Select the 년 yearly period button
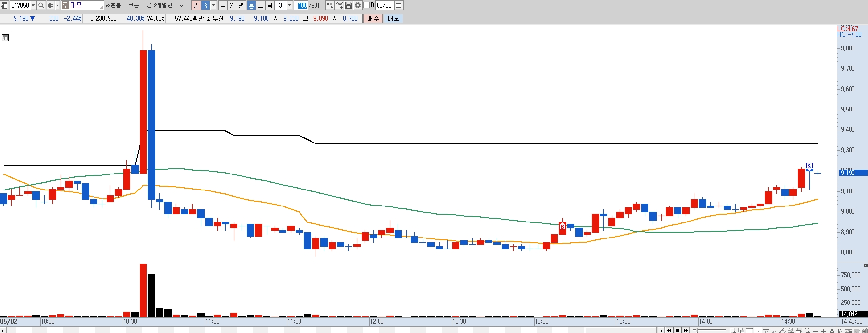This screenshot has width=868, height=333. (x=241, y=5)
